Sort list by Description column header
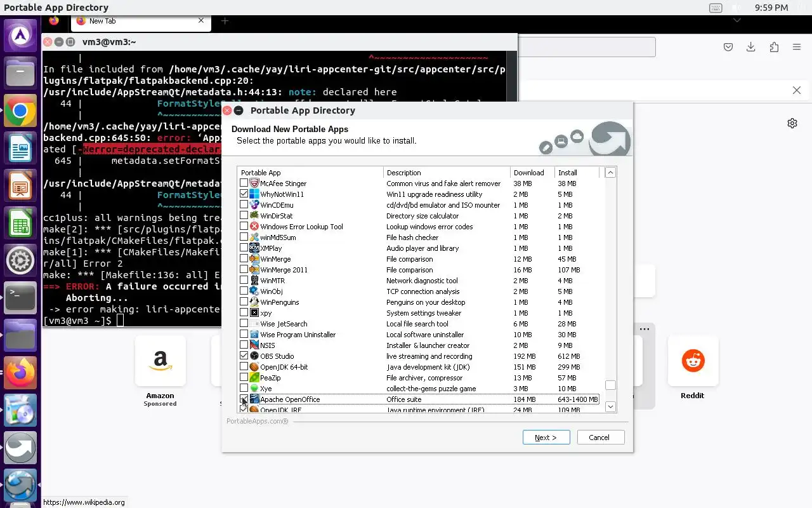The height and width of the screenshot is (508, 812). pos(447,173)
